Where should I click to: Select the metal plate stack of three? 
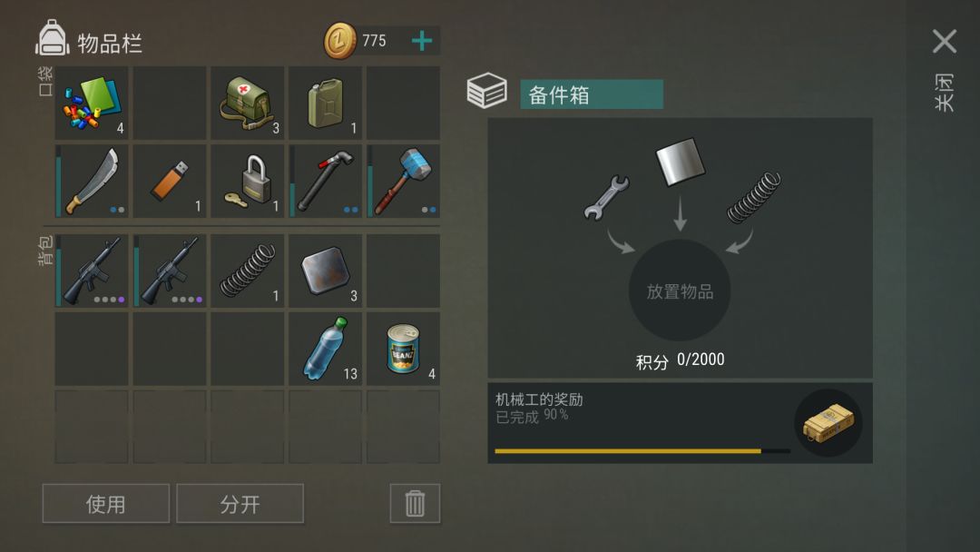pyautogui.click(x=325, y=271)
